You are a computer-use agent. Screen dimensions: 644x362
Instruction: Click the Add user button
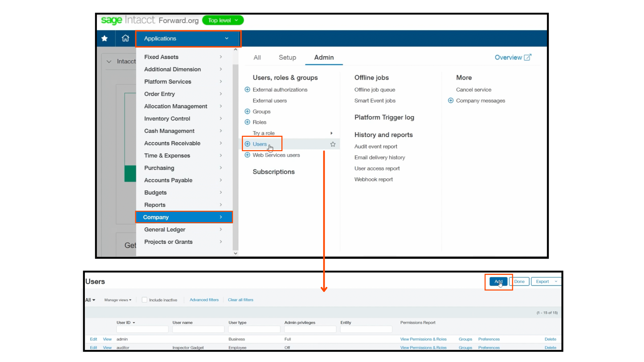point(498,281)
